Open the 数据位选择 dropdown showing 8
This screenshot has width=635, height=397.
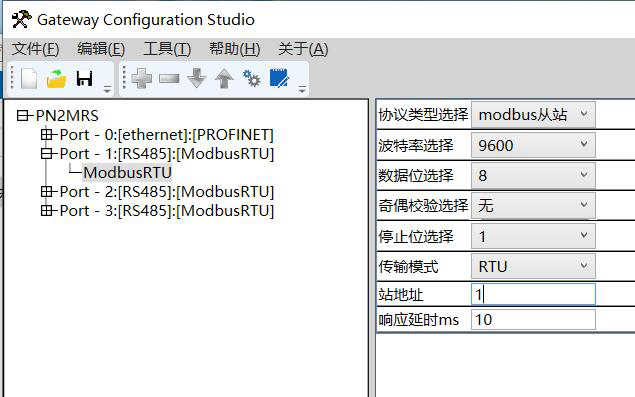[533, 175]
